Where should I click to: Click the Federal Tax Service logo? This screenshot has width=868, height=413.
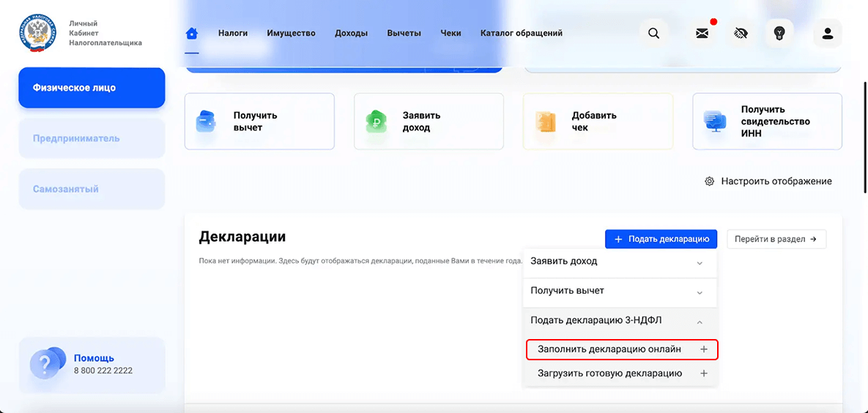(37, 33)
